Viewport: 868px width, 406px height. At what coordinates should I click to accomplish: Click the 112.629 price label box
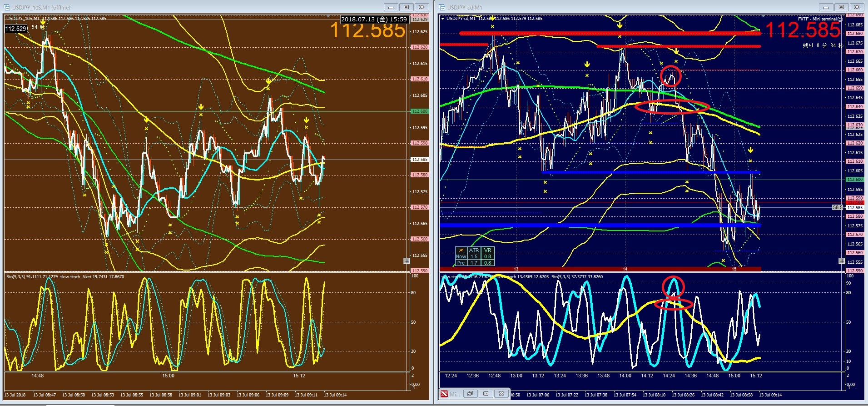[16, 29]
